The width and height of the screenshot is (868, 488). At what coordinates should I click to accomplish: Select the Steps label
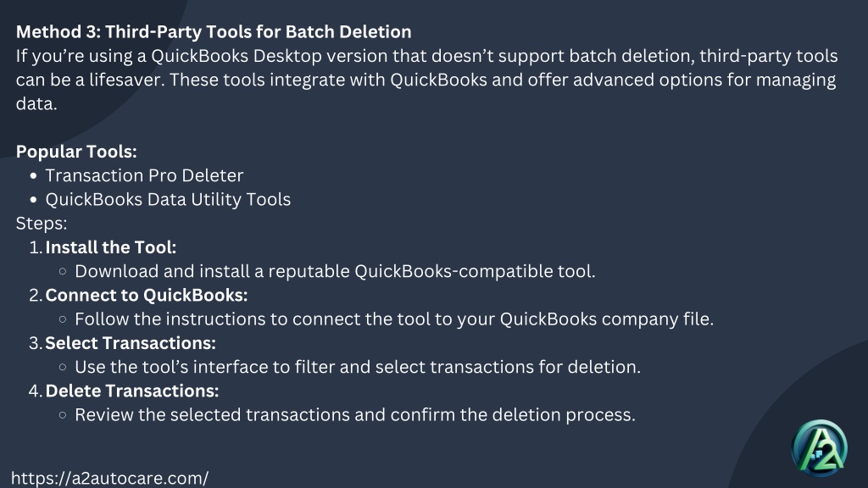tap(42, 224)
